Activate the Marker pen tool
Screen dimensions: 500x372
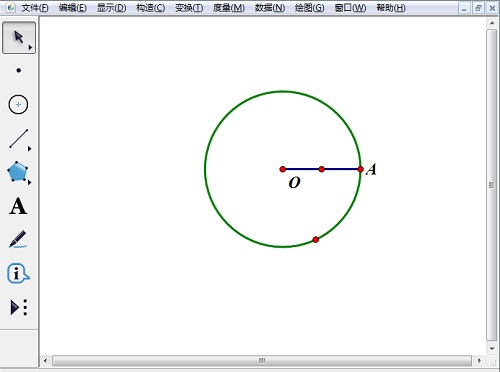tap(18, 239)
